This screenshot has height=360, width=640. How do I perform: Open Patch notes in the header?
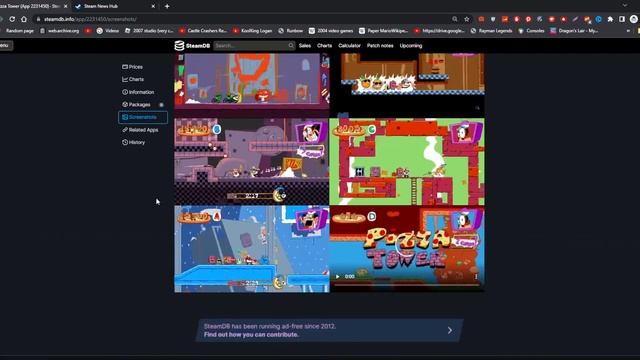click(x=380, y=46)
